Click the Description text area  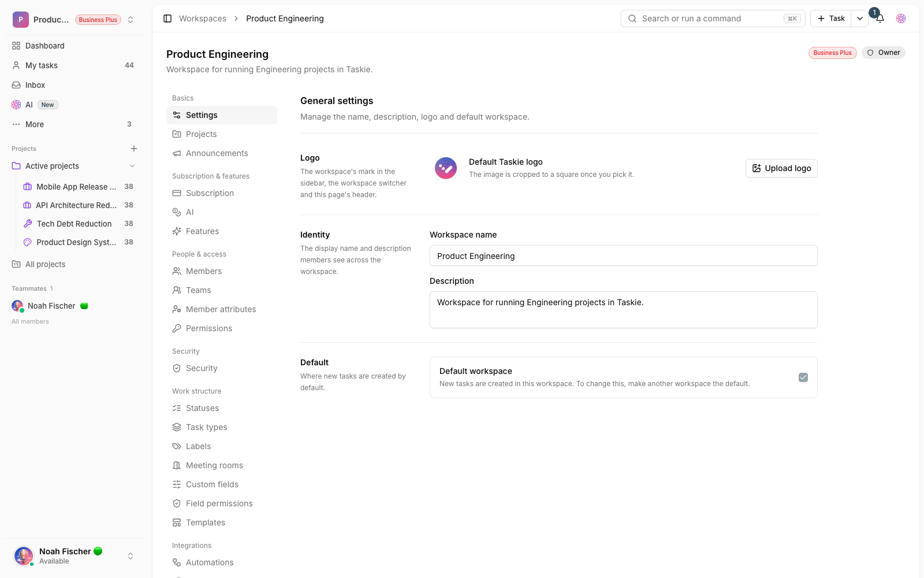tap(624, 310)
